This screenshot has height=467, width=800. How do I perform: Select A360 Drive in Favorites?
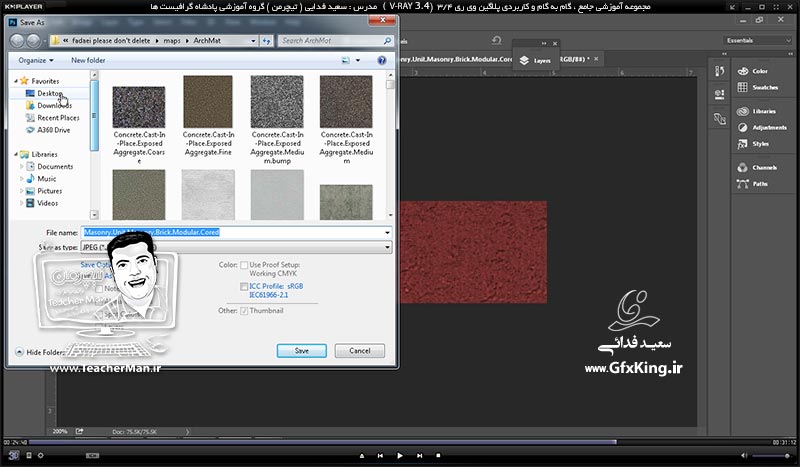tap(53, 130)
